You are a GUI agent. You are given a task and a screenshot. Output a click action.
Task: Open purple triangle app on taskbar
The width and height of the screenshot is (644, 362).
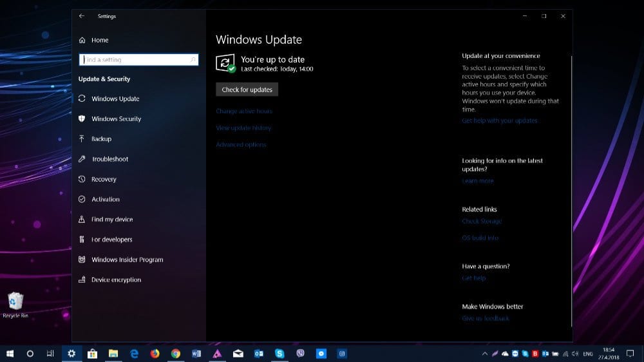pos(217,354)
